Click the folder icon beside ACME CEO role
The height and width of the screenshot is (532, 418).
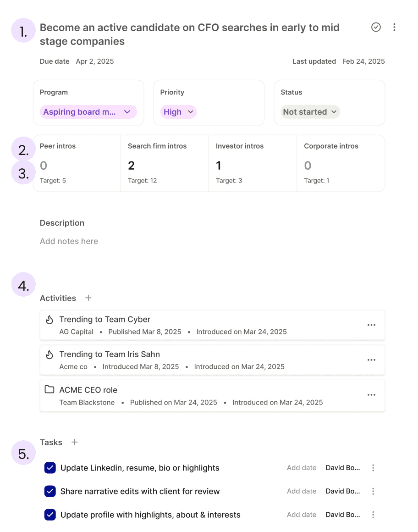49,390
